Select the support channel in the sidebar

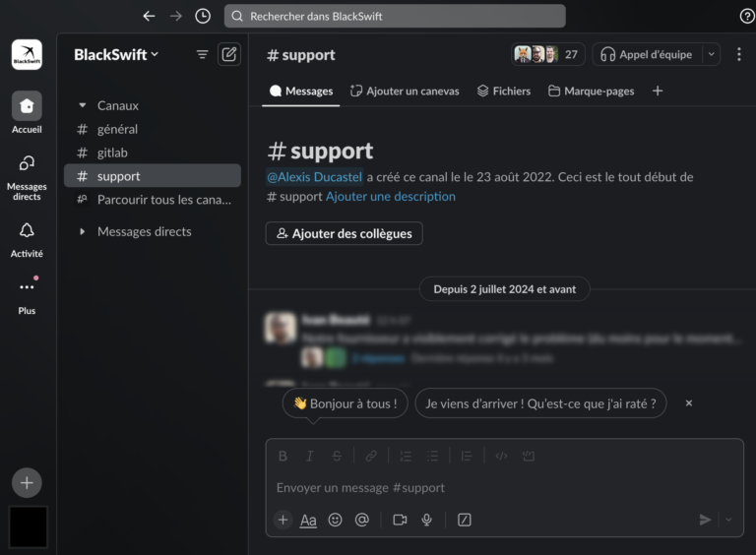pos(153,176)
